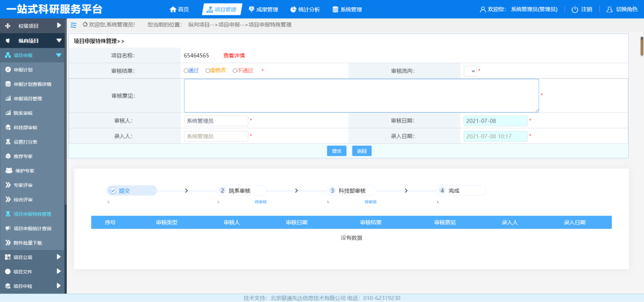
Task: Click the 综合评审 double-chevron icon
Action: (x=8, y=199)
